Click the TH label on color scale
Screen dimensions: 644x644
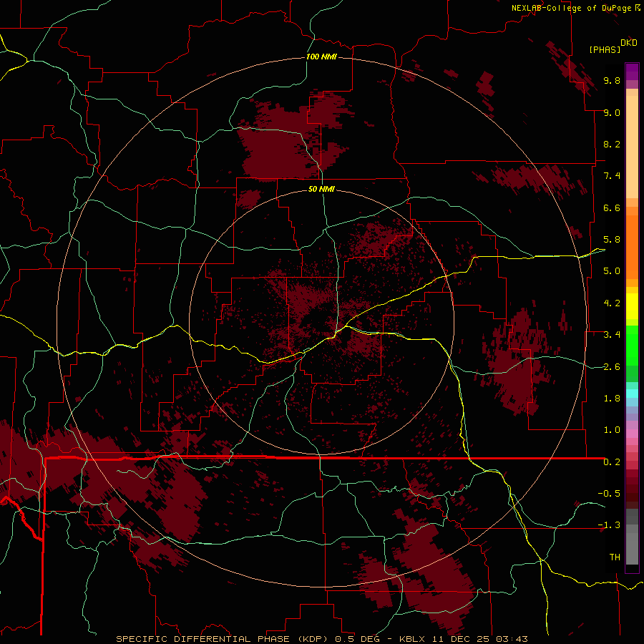click(615, 557)
